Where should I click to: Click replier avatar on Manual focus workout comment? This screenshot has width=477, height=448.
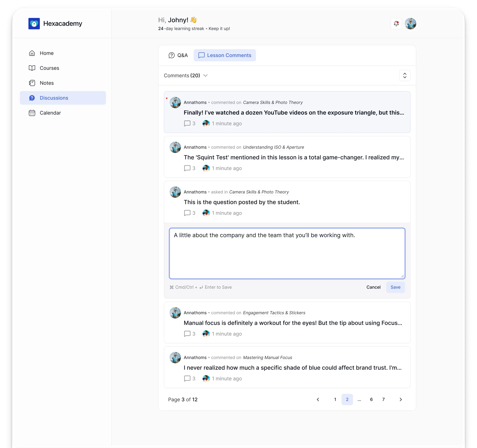pyautogui.click(x=206, y=334)
